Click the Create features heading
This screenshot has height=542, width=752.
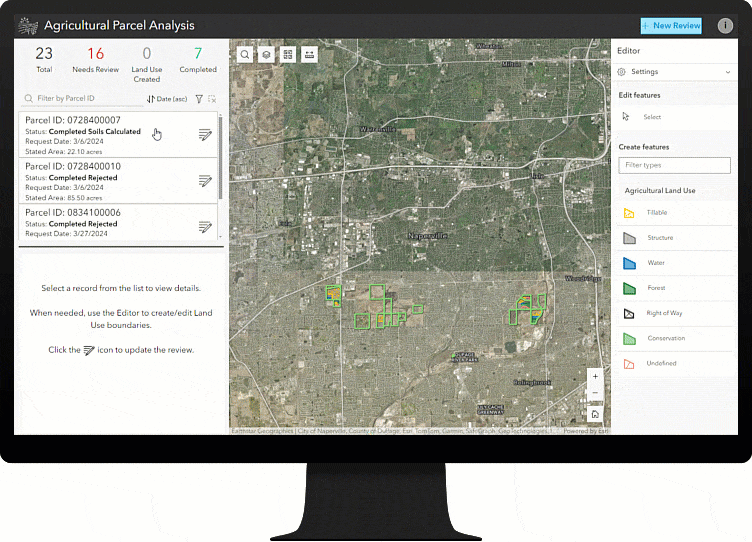pyautogui.click(x=644, y=147)
